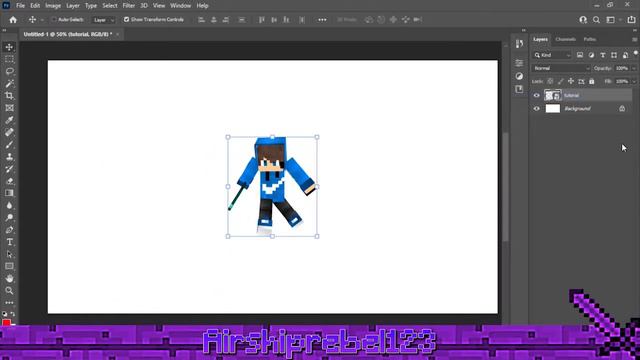640x360 pixels.
Task: Select the Eyedropper tool
Action: point(9,120)
